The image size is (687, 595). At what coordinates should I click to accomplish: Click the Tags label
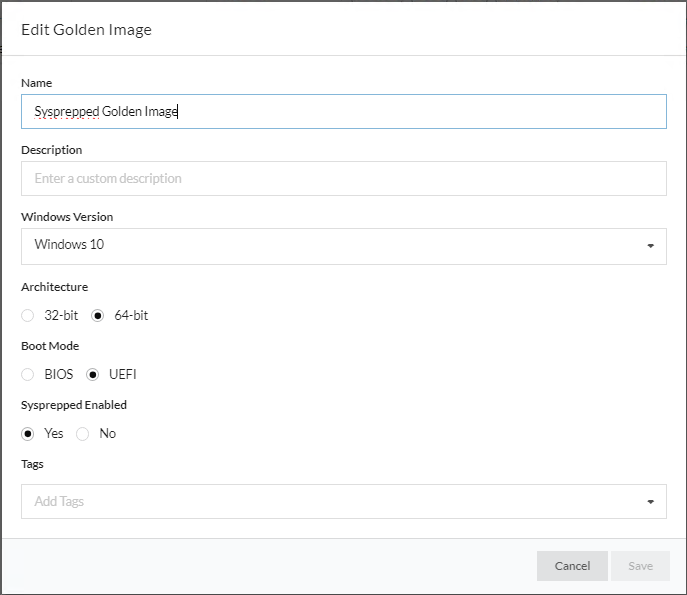(x=32, y=464)
